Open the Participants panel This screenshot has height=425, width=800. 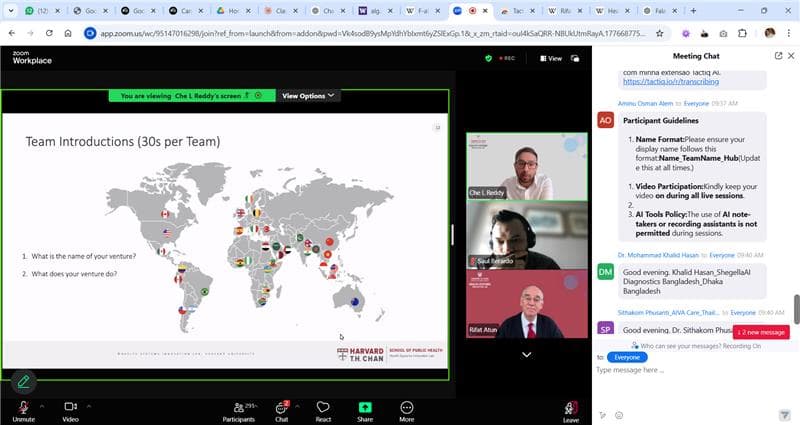239,411
